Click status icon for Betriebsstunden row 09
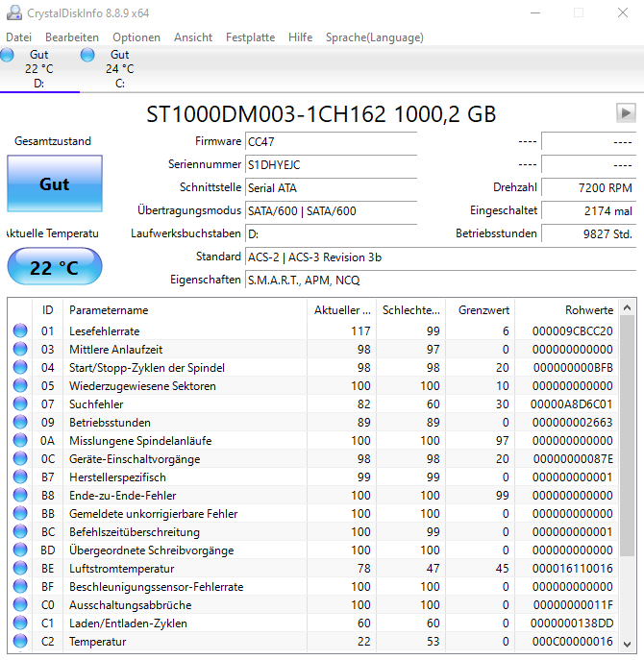The image size is (644, 660). pos(20,422)
